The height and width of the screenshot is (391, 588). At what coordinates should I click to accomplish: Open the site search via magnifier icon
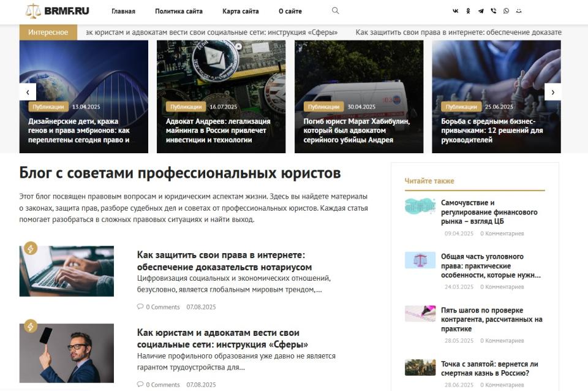click(334, 10)
